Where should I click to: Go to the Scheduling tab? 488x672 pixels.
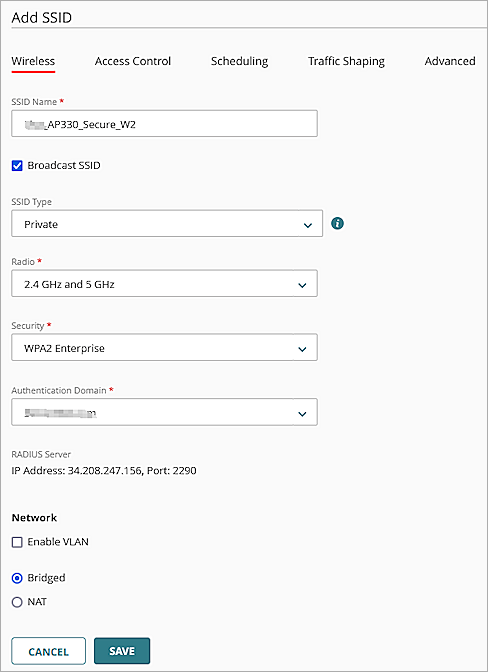click(240, 61)
